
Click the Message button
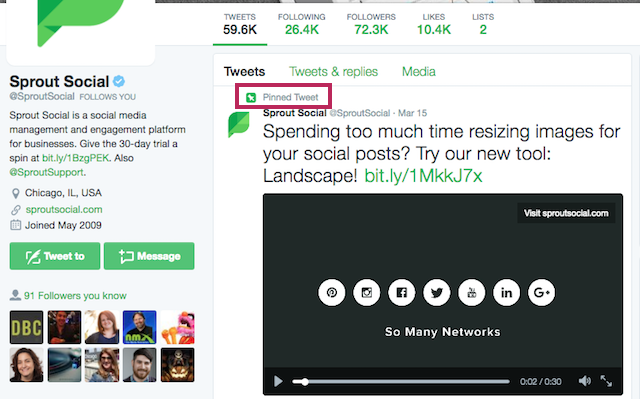point(149,256)
